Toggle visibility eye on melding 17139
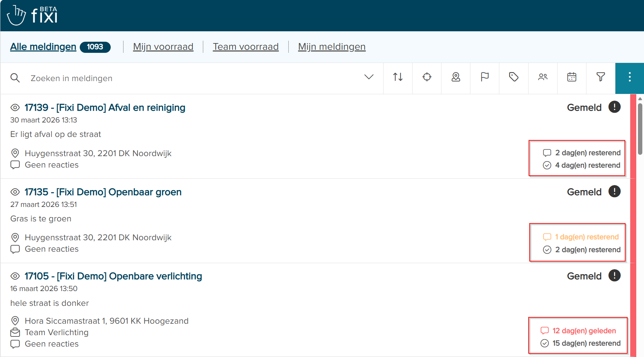Screen dimensions: 644x357 click(x=15, y=107)
